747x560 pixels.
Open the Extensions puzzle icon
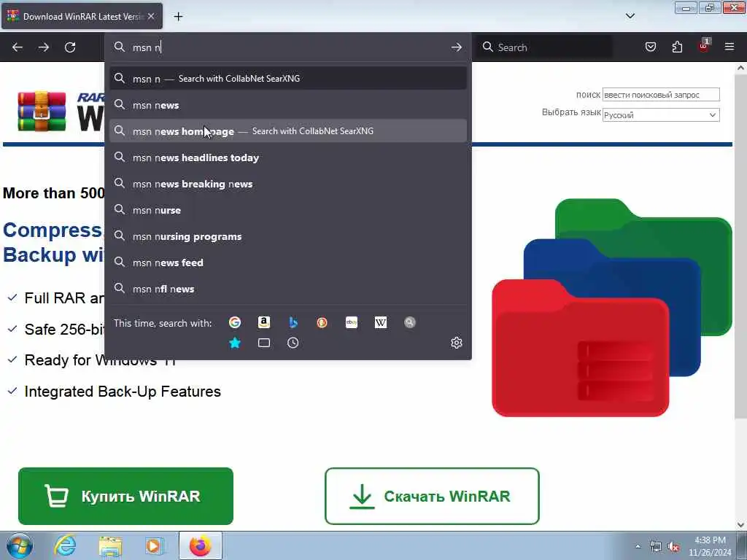coord(677,47)
